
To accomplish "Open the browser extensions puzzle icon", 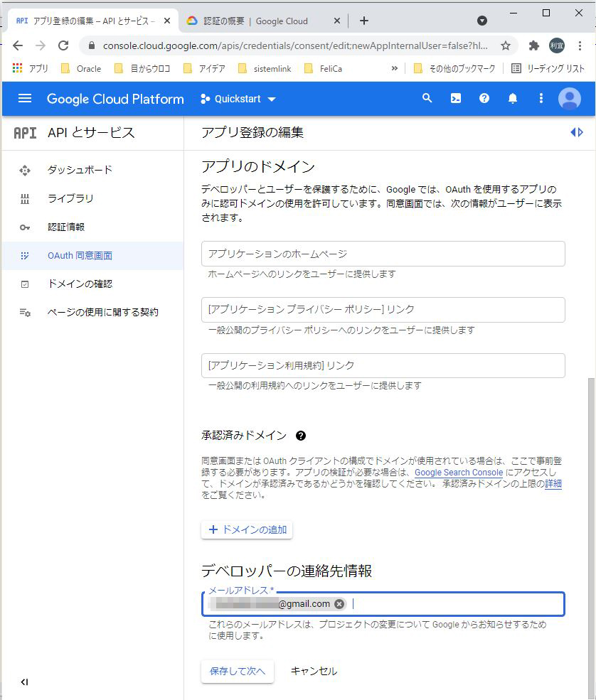I will point(533,43).
